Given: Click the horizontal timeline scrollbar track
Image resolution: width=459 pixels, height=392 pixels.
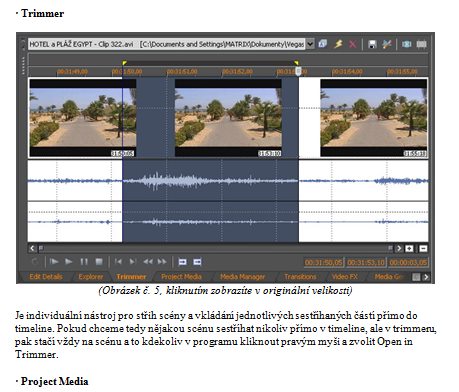Looking at the screenshot, I should point(215,248).
